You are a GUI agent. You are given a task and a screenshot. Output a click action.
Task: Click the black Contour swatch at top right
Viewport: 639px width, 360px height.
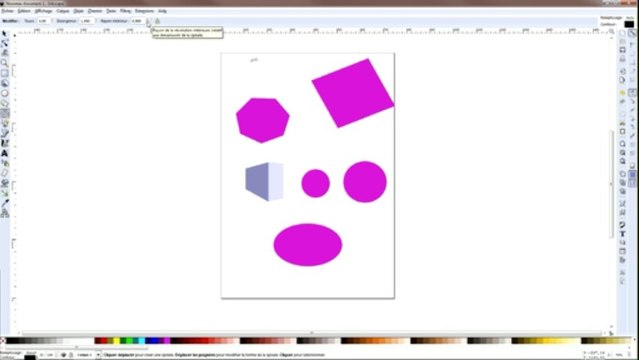629,24
